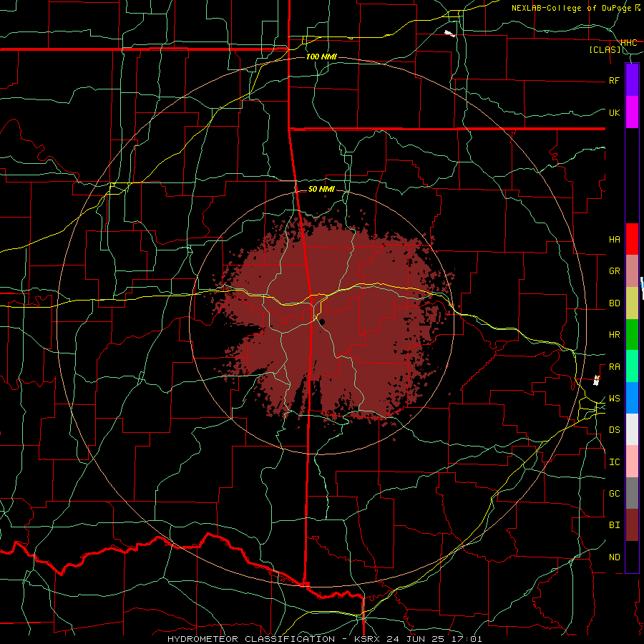Click the BD legend label text
The height and width of the screenshot is (644, 644).
pos(614,303)
